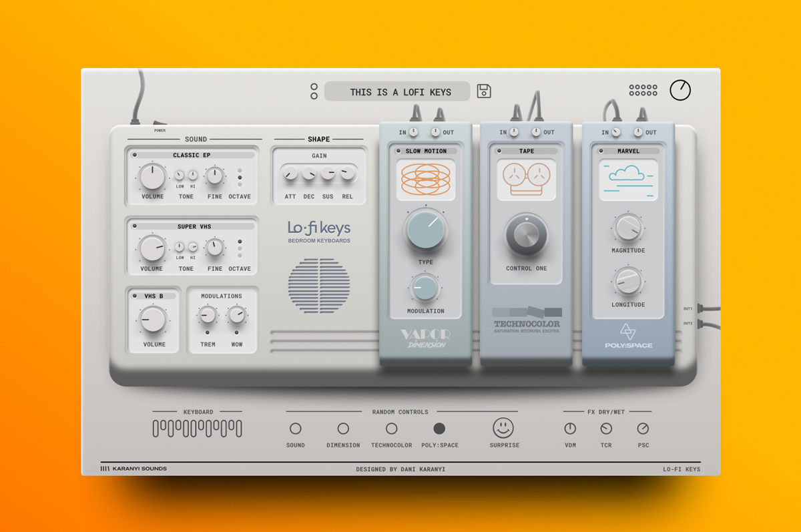Screen dimensions: 801x532
Task: Click the Poly:Space Longitude knob
Action: point(627,282)
